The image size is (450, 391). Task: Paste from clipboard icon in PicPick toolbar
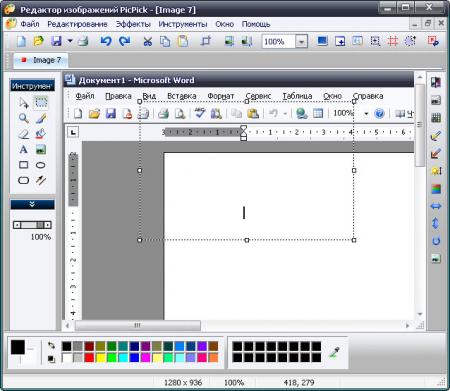click(x=183, y=41)
